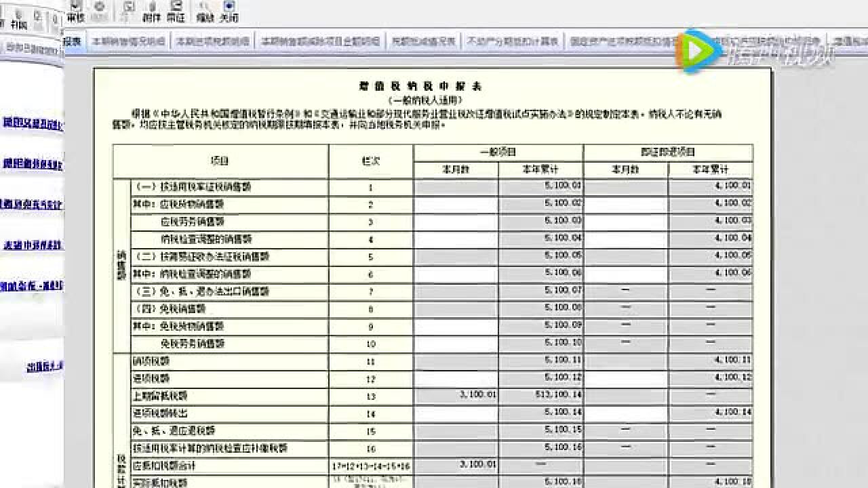This screenshot has width=868, height=488.
Task: Click the value 513,100.14
Action: pyautogui.click(x=559, y=394)
